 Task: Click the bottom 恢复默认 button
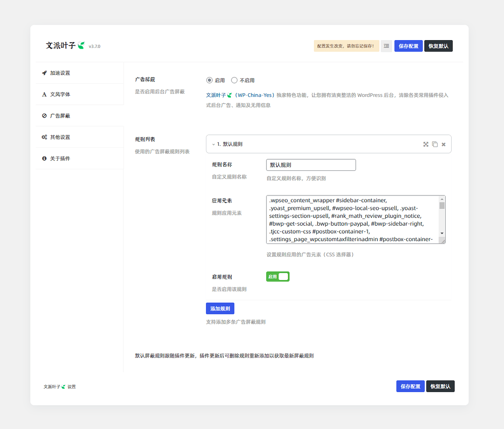[x=440, y=386]
